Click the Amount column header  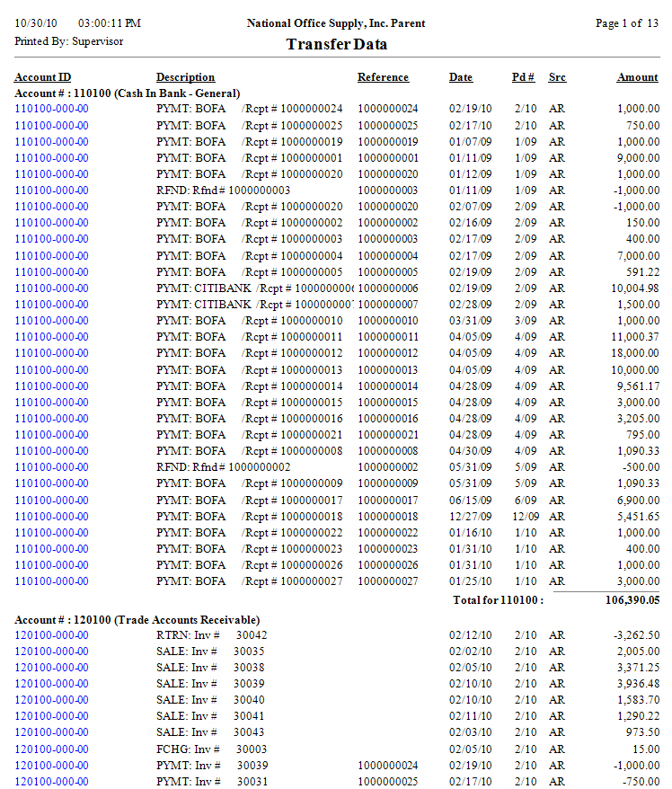pyautogui.click(x=637, y=77)
